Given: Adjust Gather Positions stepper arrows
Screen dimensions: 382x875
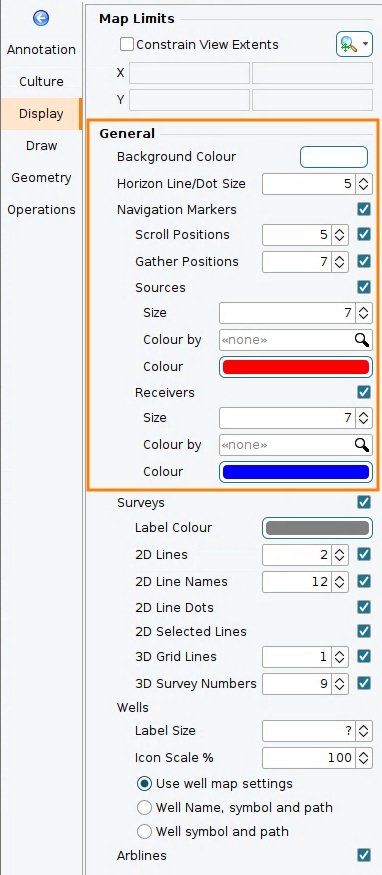Looking at the screenshot, I should tap(339, 261).
